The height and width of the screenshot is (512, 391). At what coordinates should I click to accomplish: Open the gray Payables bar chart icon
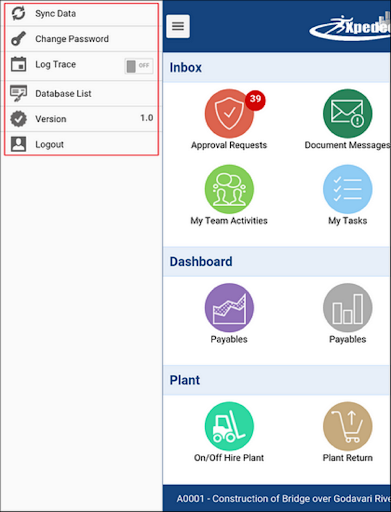(347, 308)
